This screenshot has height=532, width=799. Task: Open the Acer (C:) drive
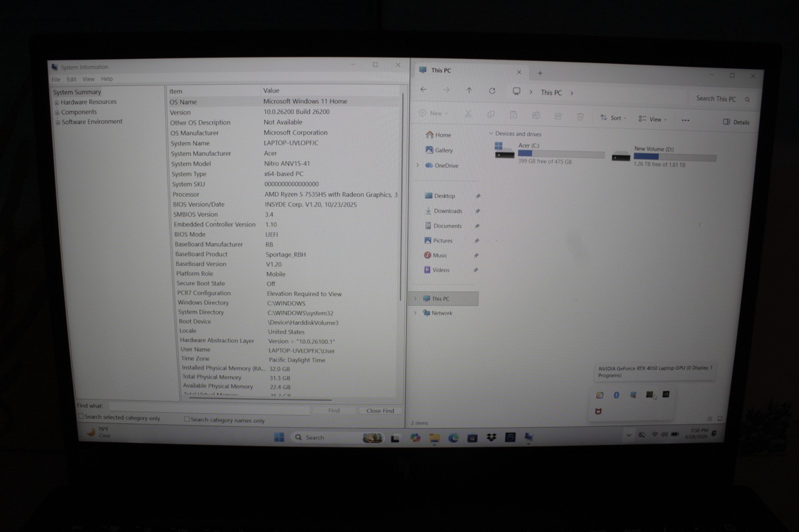point(549,153)
